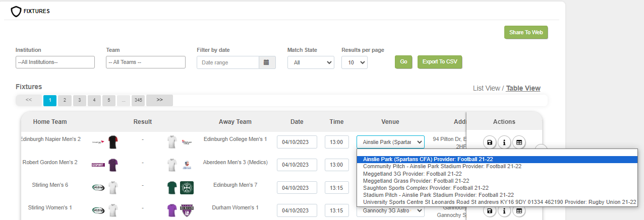The image size is (644, 220).
Task: Edit time field for Stirling Women's 1
Action: tap(337, 210)
